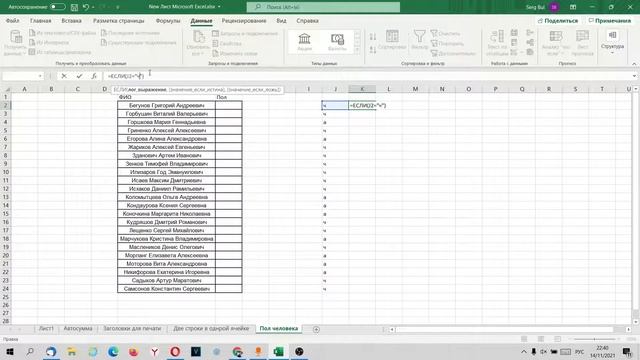Click the zoom slider in status bar
The width and height of the screenshot is (640, 360).
(594, 339)
